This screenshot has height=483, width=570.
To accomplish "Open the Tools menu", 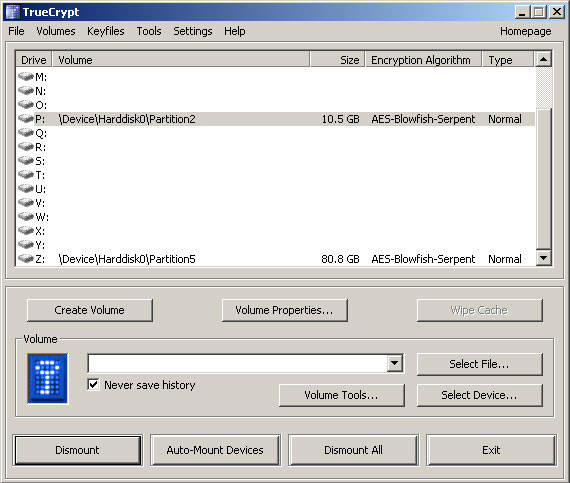I will [x=149, y=31].
